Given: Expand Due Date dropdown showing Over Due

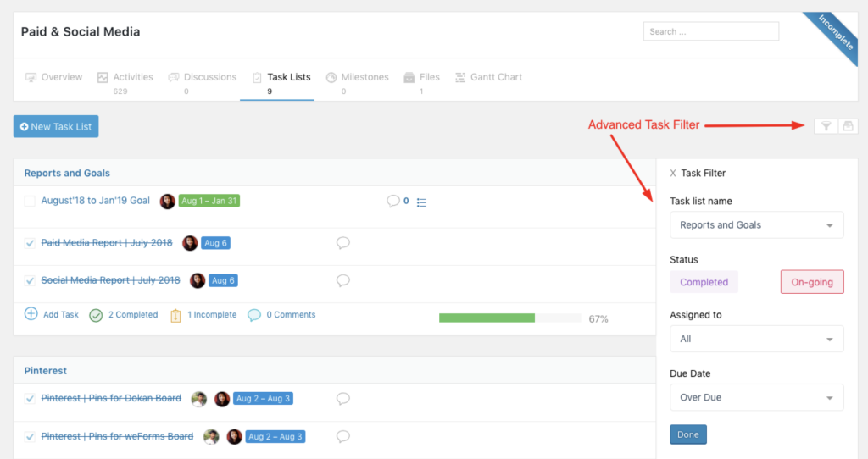Looking at the screenshot, I should [757, 398].
